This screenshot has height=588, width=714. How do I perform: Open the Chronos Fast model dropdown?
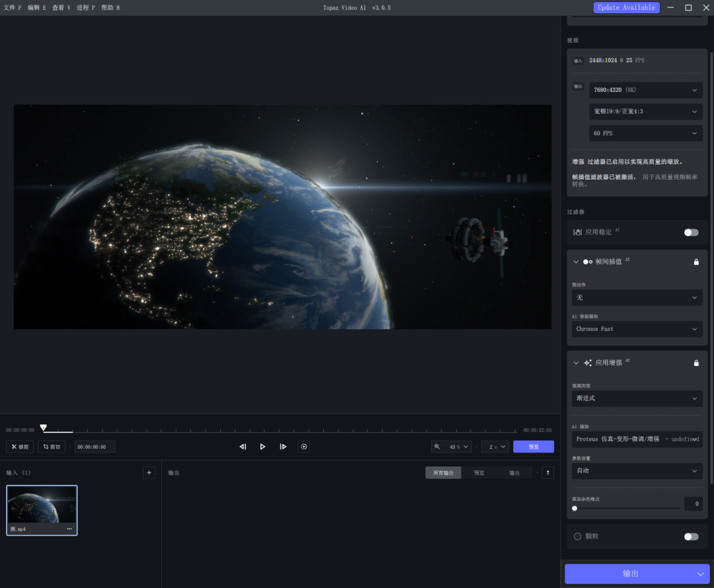(x=637, y=329)
